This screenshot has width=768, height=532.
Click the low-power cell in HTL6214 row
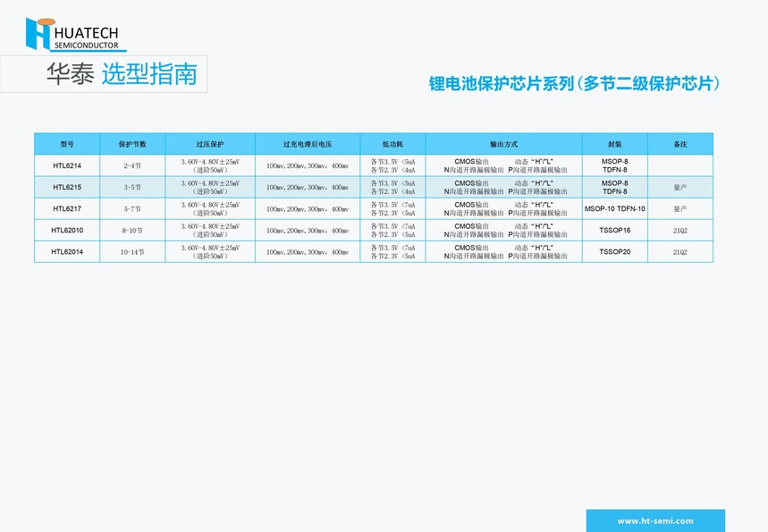392,165
